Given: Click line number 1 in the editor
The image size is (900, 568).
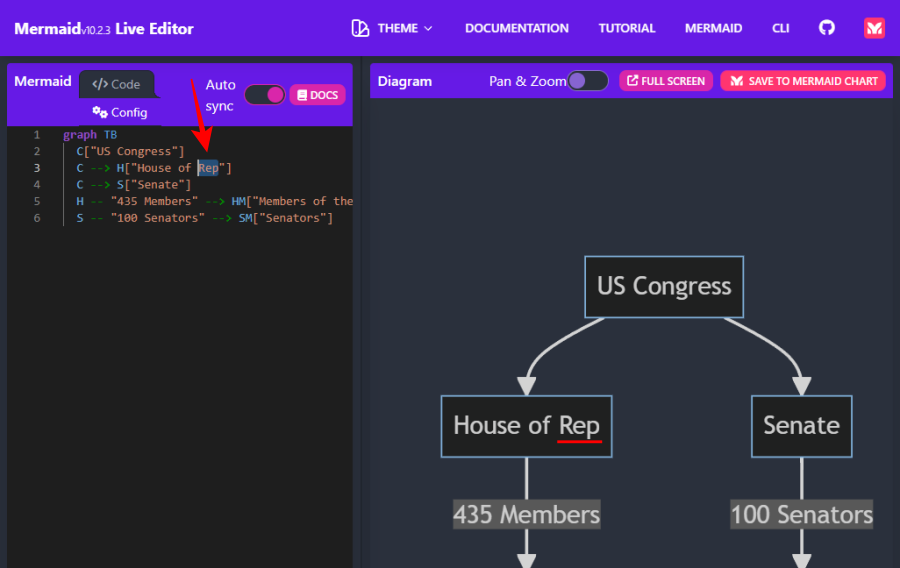Looking at the screenshot, I should [37, 135].
